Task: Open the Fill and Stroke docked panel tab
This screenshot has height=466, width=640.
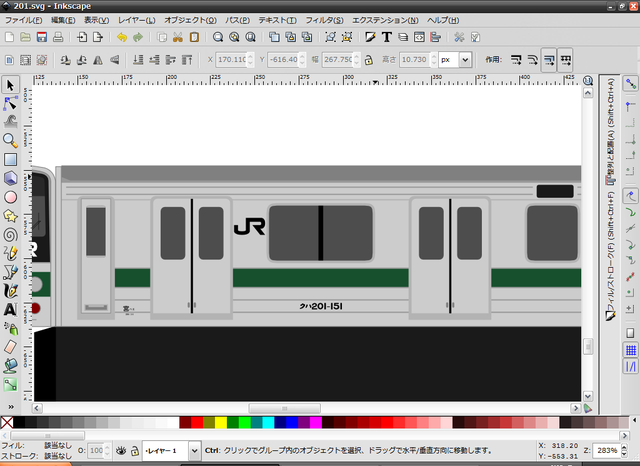Action: coord(611,257)
